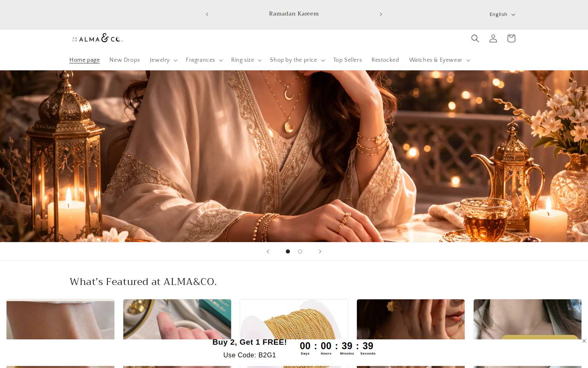Open the first featured product thumbnail
Screen dimensions: 588x368
tap(60, 319)
